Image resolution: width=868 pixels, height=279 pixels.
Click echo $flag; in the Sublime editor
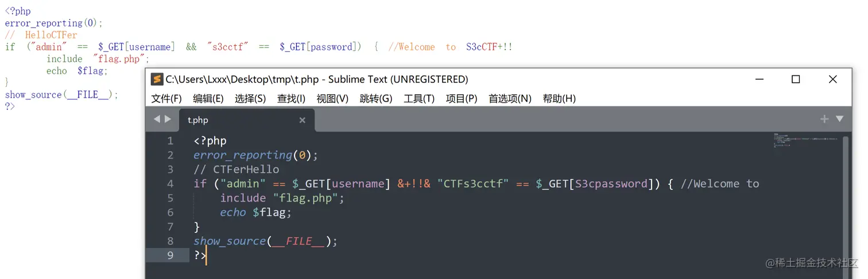coord(256,213)
